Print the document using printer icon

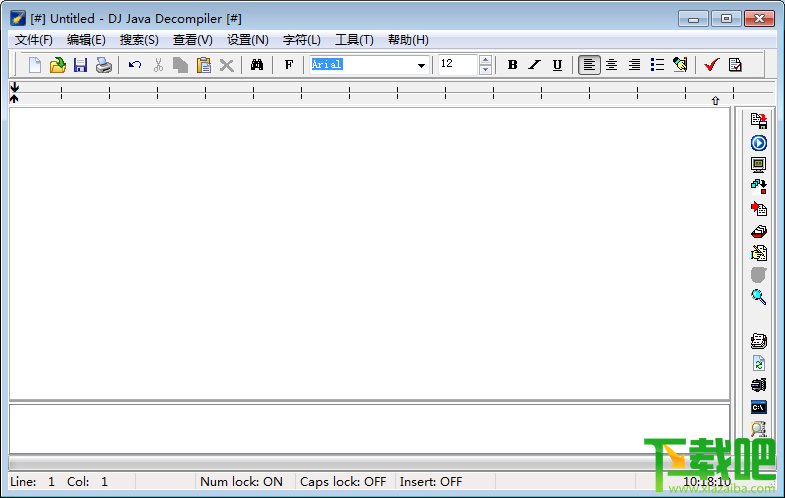(x=104, y=65)
